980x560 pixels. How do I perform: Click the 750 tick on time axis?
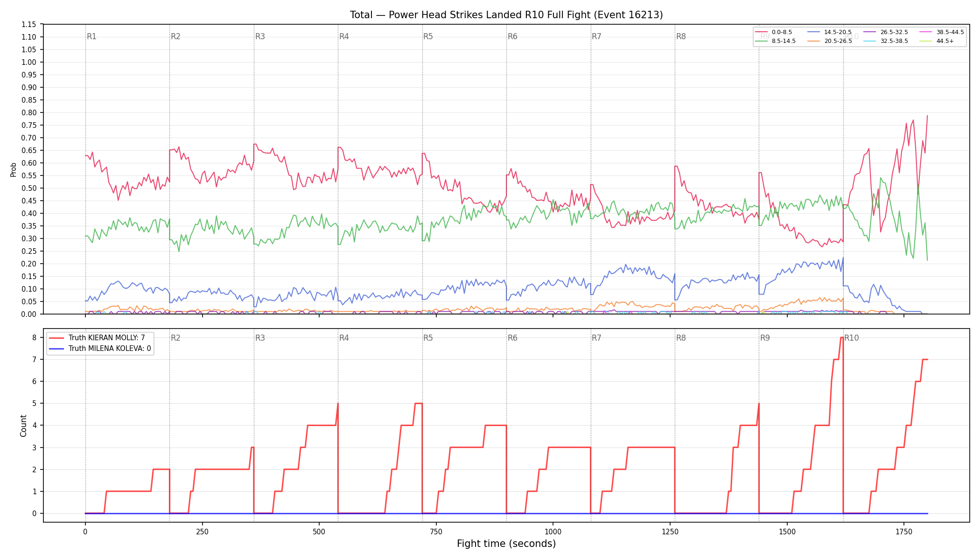click(x=436, y=532)
